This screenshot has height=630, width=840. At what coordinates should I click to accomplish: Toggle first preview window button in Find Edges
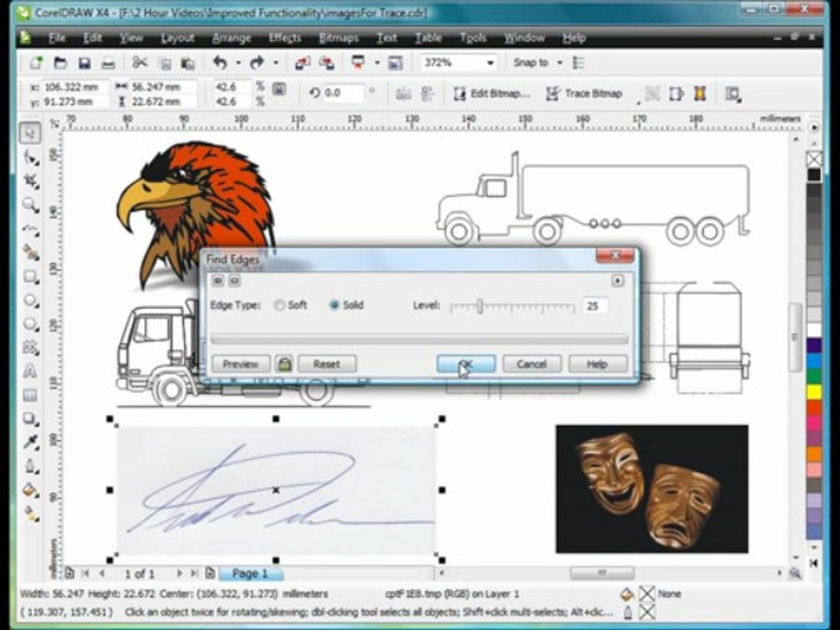[218, 281]
